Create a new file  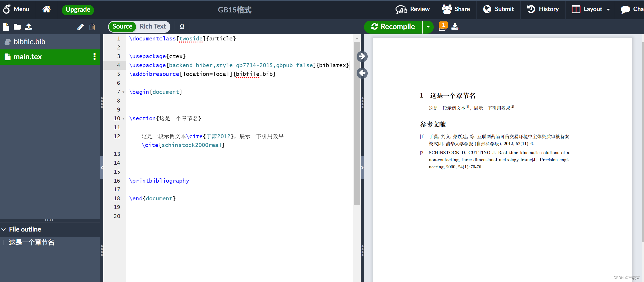(x=6, y=27)
